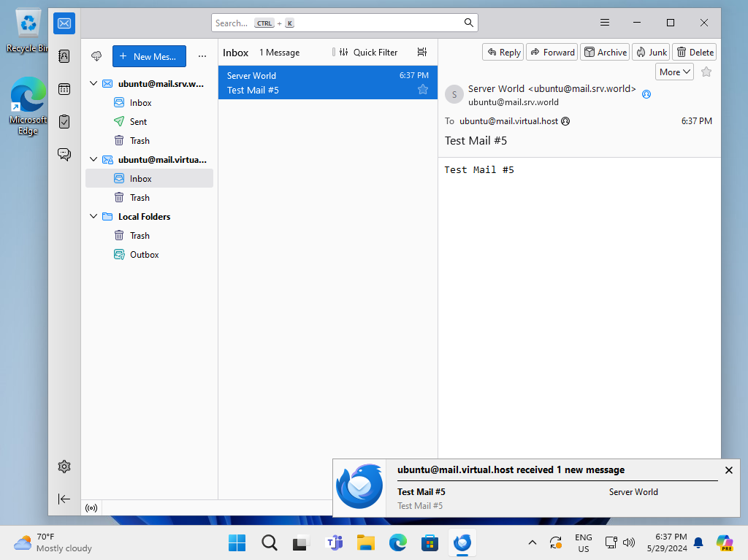Open the More actions dropdown
The width and height of the screenshot is (748, 560).
coord(674,72)
